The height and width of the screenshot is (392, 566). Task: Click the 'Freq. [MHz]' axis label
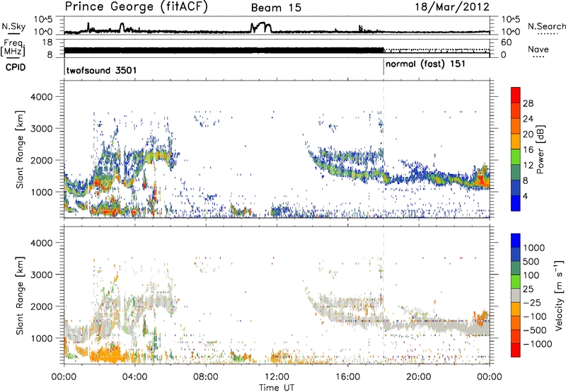[13, 47]
